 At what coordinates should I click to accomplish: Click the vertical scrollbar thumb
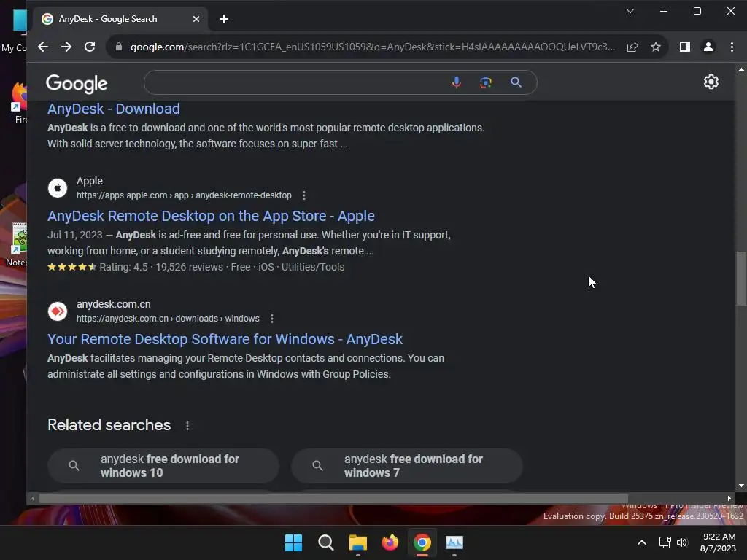point(741,279)
